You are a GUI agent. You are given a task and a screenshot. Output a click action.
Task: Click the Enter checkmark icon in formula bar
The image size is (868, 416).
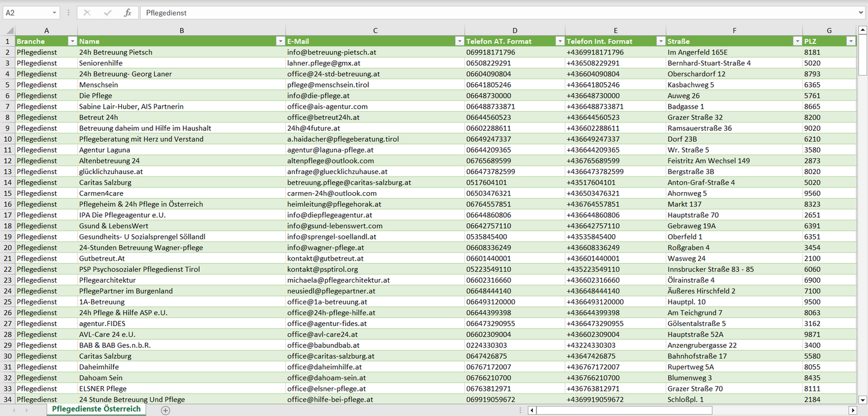click(107, 13)
